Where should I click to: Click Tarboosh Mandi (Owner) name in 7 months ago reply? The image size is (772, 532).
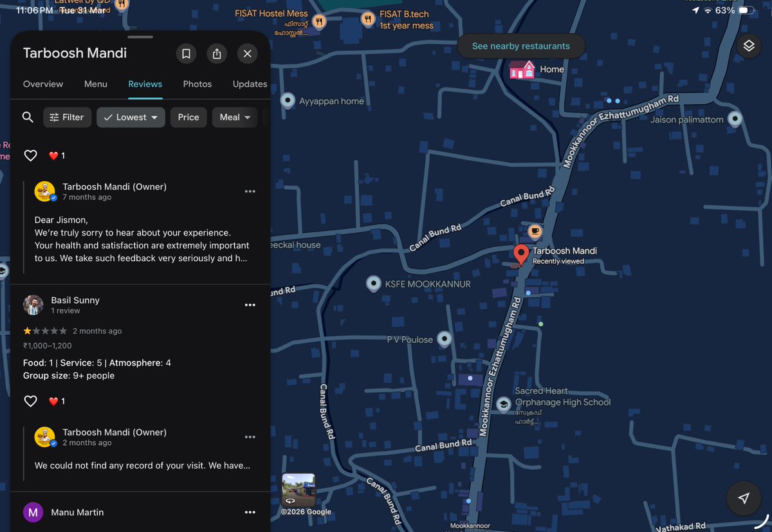(x=115, y=187)
